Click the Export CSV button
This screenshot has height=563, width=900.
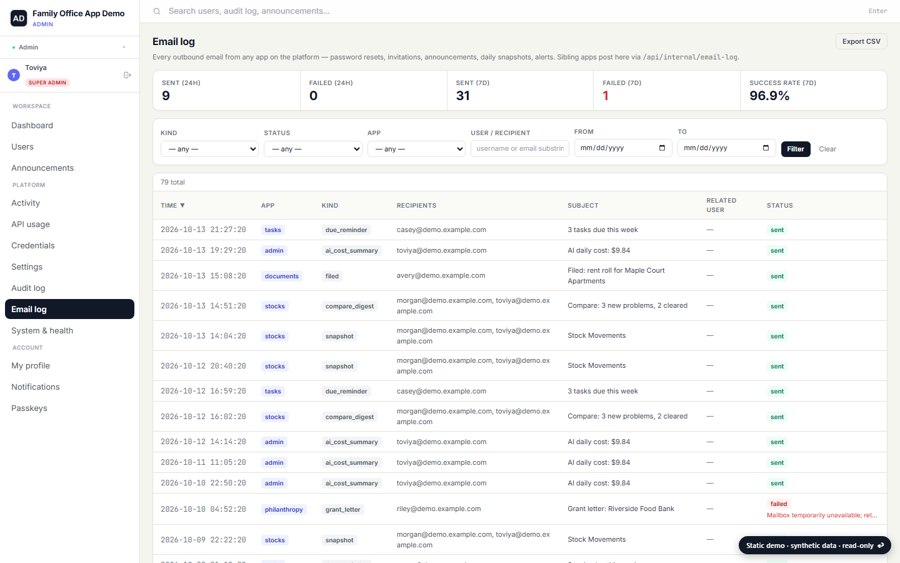click(x=861, y=41)
